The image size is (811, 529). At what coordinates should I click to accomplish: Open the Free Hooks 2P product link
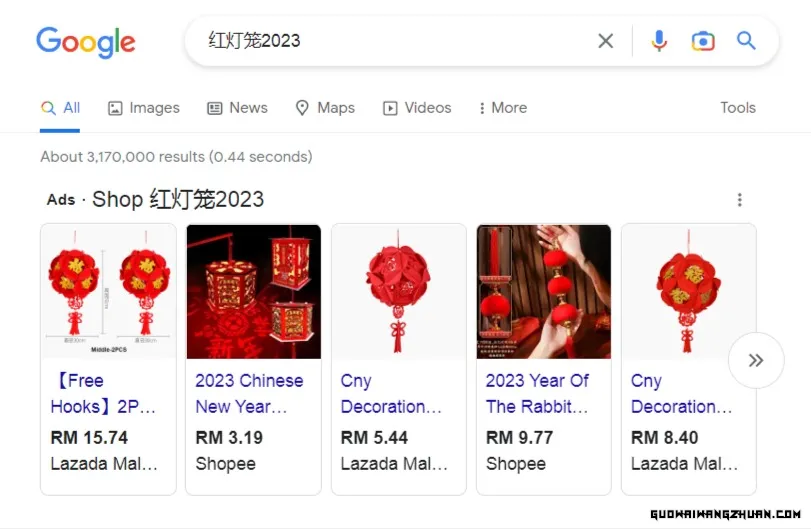pyautogui.click(x=103, y=394)
